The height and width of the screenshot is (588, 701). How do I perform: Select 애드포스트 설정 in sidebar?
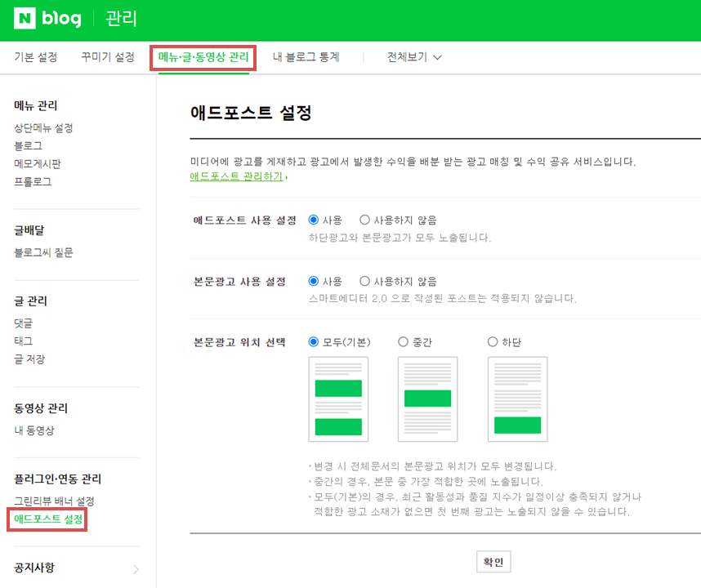pos(48,519)
